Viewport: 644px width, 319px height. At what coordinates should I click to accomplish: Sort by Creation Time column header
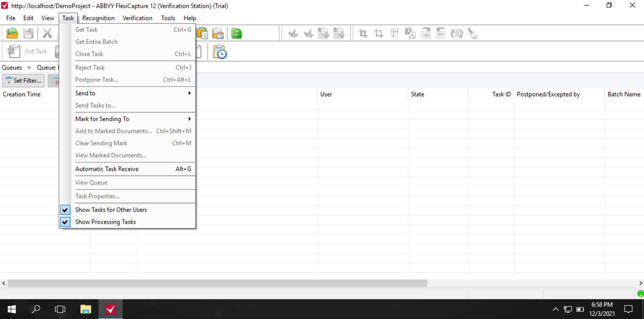point(22,94)
